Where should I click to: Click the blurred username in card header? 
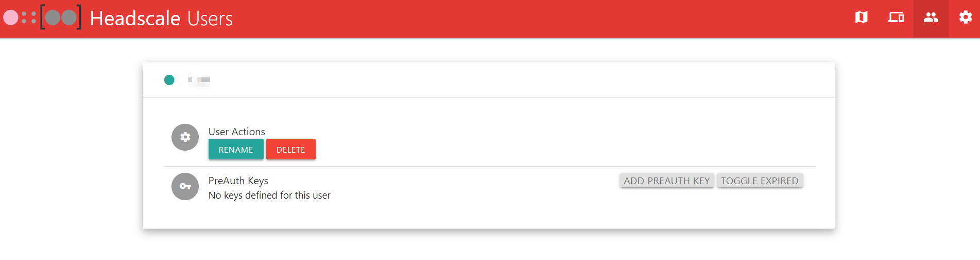(x=199, y=79)
